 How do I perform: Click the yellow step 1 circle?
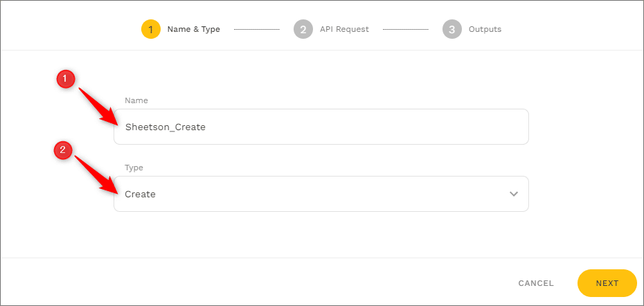click(x=150, y=30)
